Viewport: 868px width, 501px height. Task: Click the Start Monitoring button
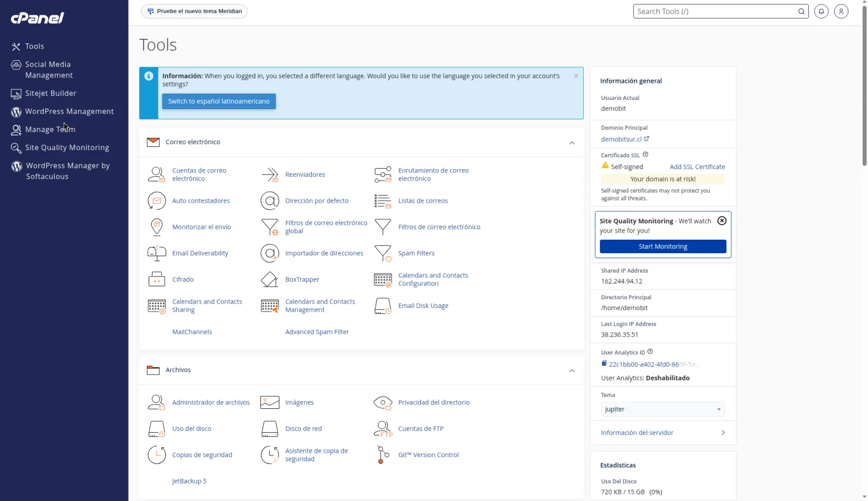tap(663, 247)
